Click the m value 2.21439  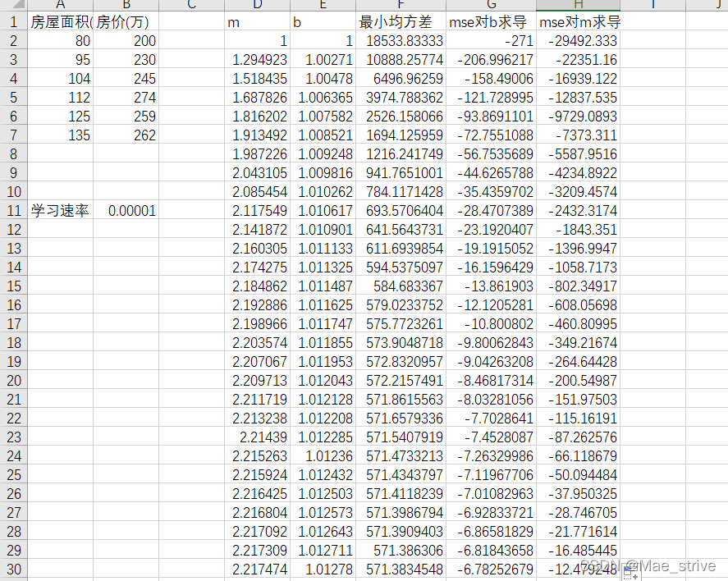[258, 437]
